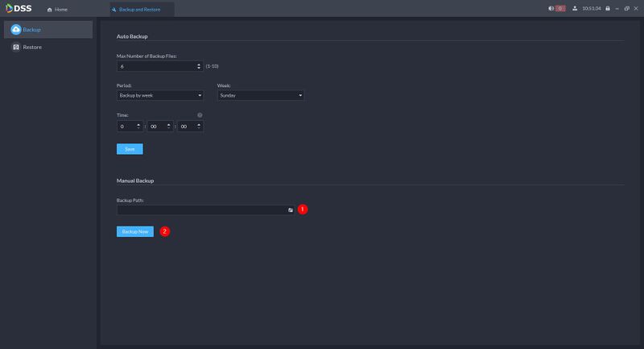Open the Restore section in sidebar
Viewport: 644px width, 349px height.
[48, 48]
